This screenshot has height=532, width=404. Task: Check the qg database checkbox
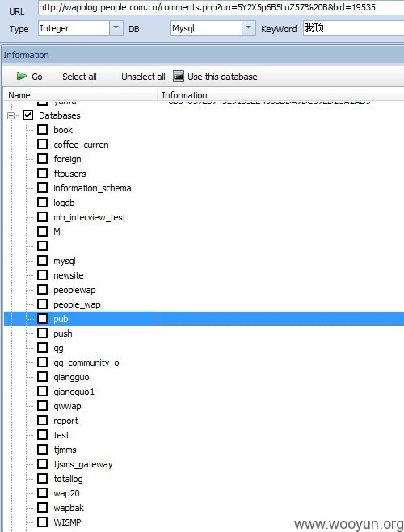(x=43, y=348)
